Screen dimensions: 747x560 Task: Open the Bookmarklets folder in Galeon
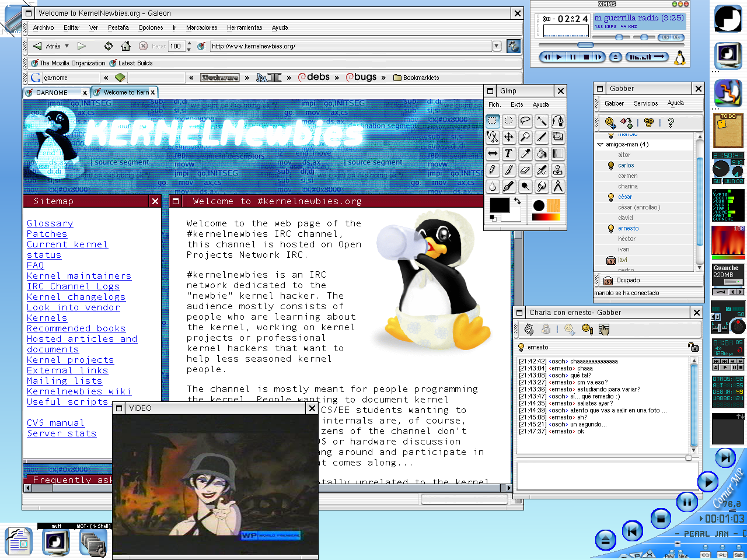click(416, 78)
